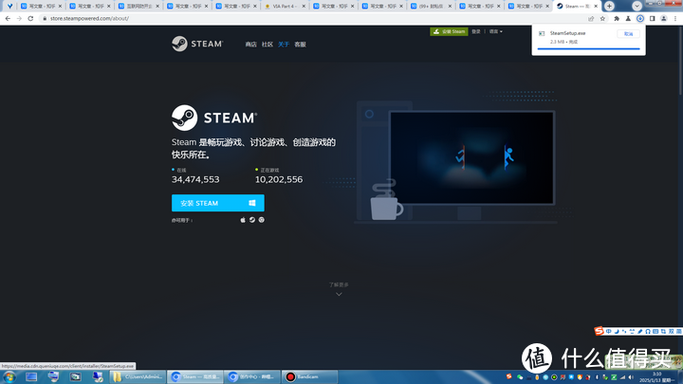The width and height of the screenshot is (683, 384).
Task: Open the extensions puzzle icon
Action: point(616,19)
